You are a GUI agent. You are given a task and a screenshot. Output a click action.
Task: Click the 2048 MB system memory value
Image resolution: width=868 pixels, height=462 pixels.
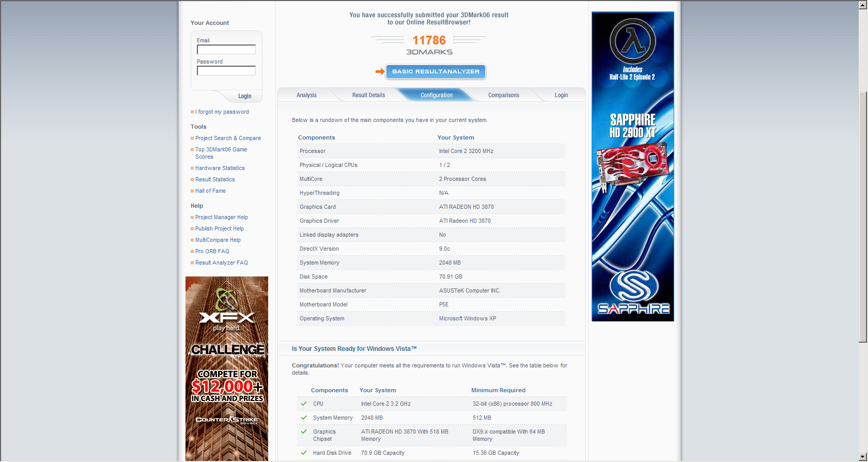450,263
